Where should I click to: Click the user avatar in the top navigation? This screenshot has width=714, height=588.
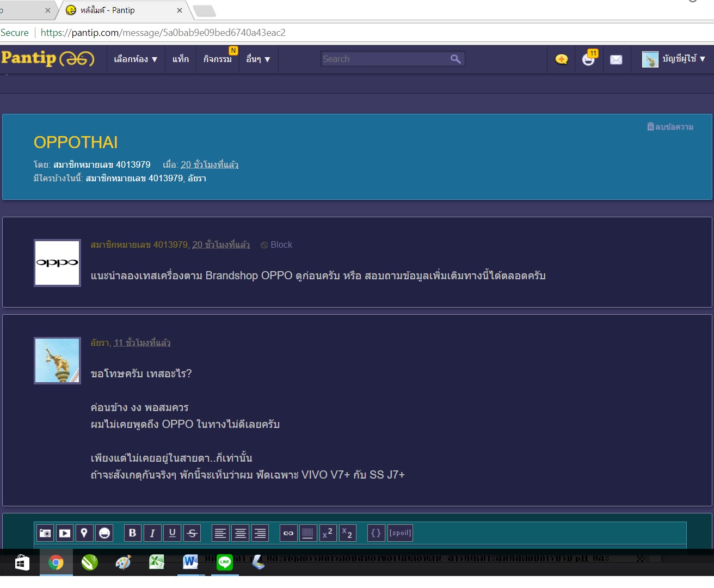(x=650, y=59)
